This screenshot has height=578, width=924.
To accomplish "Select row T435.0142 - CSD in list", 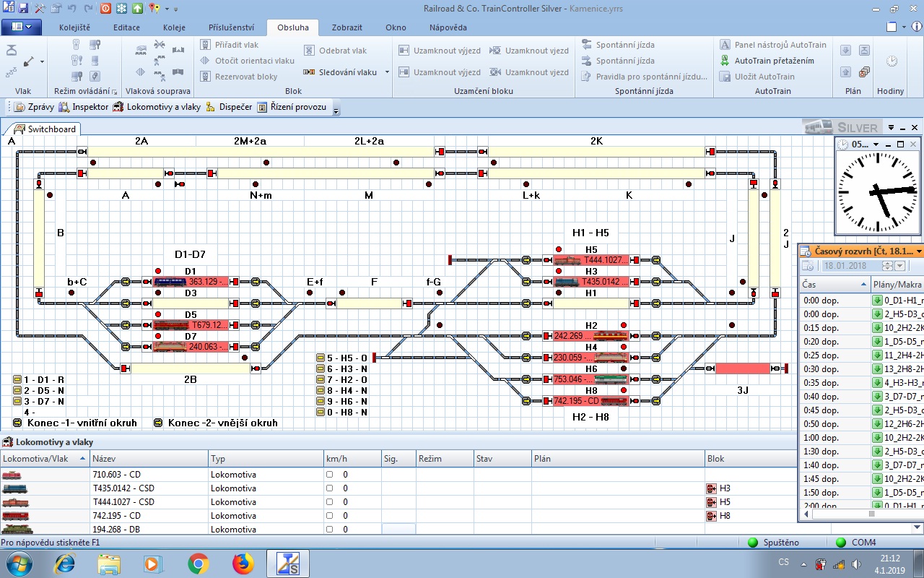I will [x=398, y=488].
